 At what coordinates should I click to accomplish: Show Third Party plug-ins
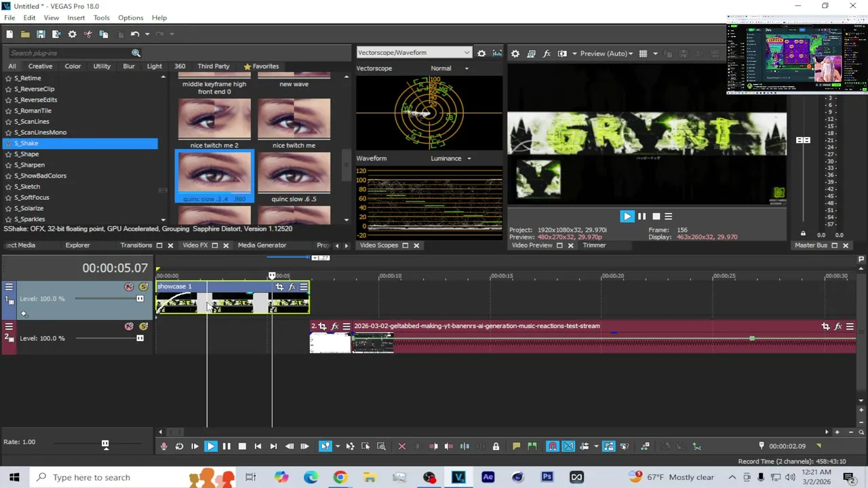click(214, 66)
